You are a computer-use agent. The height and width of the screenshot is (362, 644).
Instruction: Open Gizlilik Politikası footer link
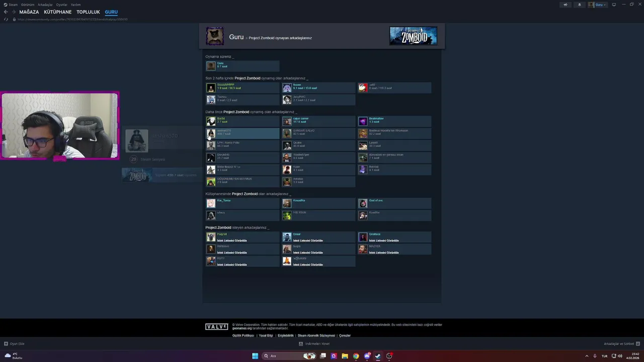[x=243, y=335]
